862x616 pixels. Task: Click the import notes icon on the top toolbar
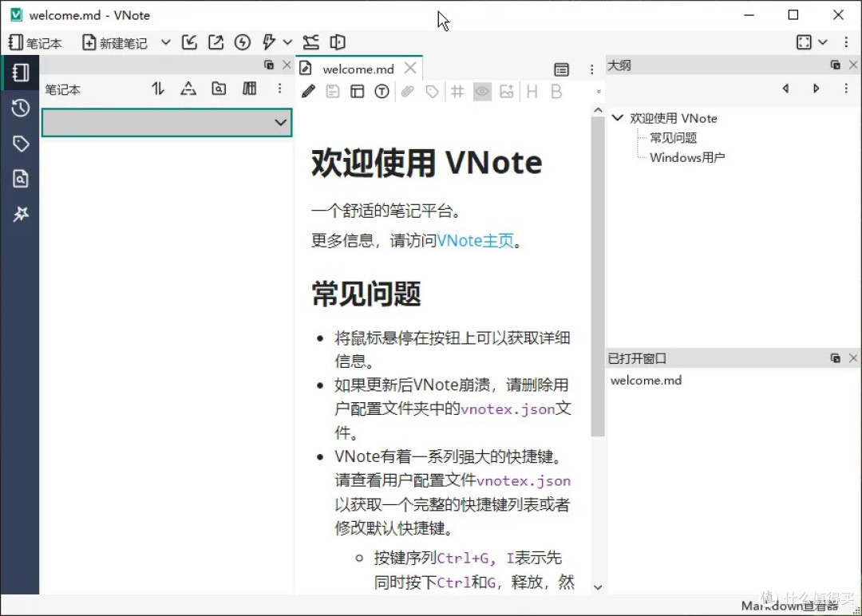click(189, 41)
